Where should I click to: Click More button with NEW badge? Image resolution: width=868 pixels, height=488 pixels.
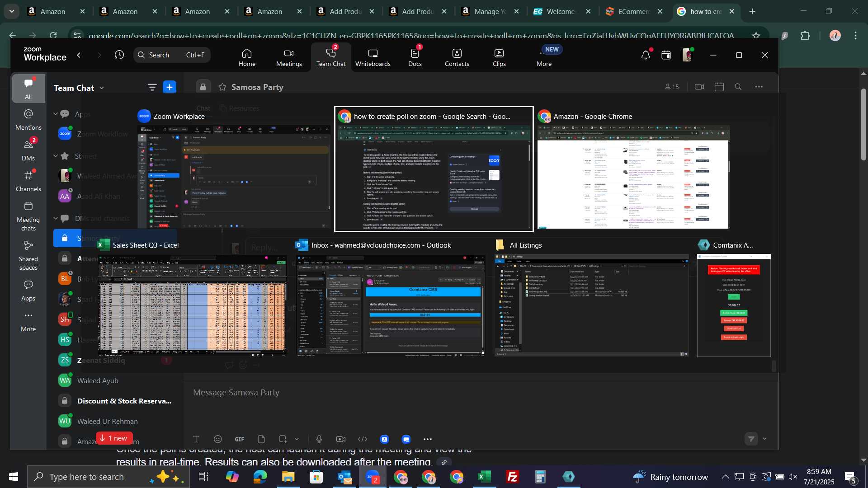tap(544, 58)
